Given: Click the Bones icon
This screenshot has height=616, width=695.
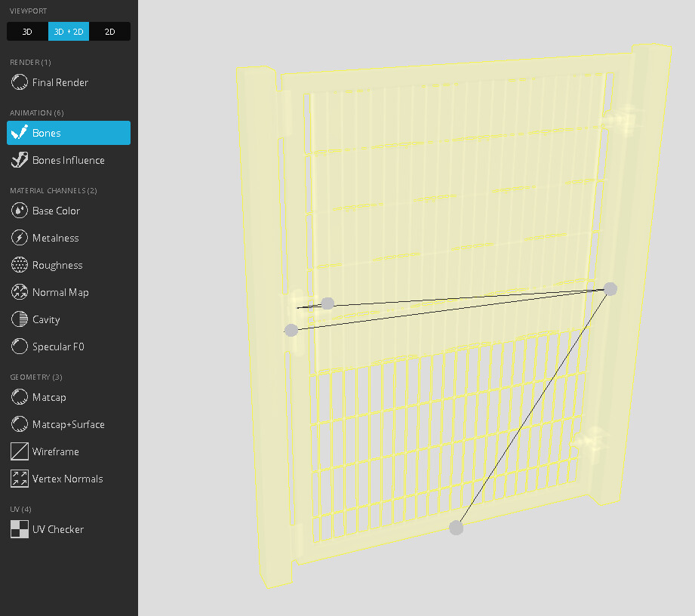Looking at the screenshot, I should [20, 133].
